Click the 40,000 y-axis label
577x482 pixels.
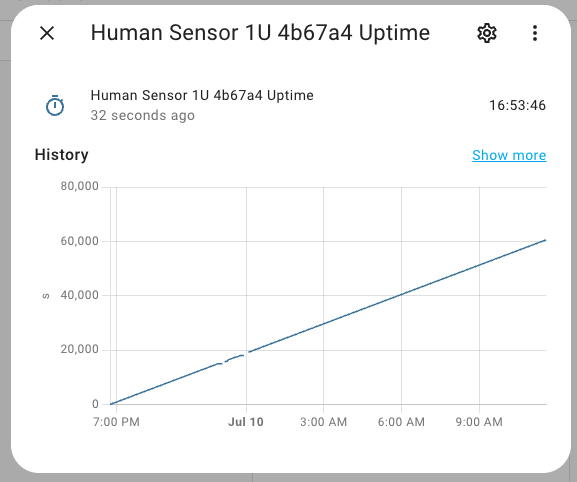80,295
